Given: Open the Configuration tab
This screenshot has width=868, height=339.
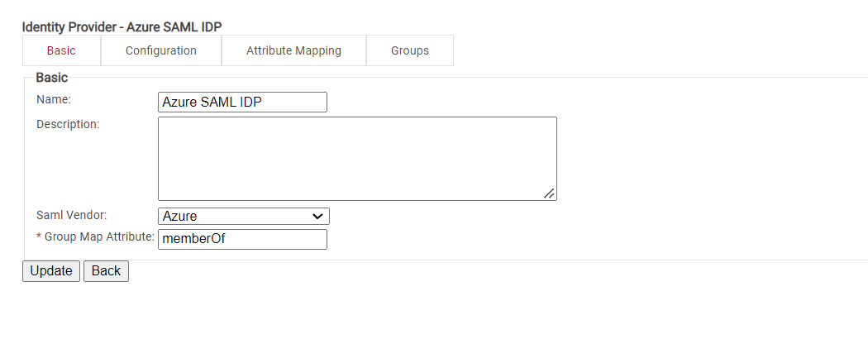Looking at the screenshot, I should [161, 50].
